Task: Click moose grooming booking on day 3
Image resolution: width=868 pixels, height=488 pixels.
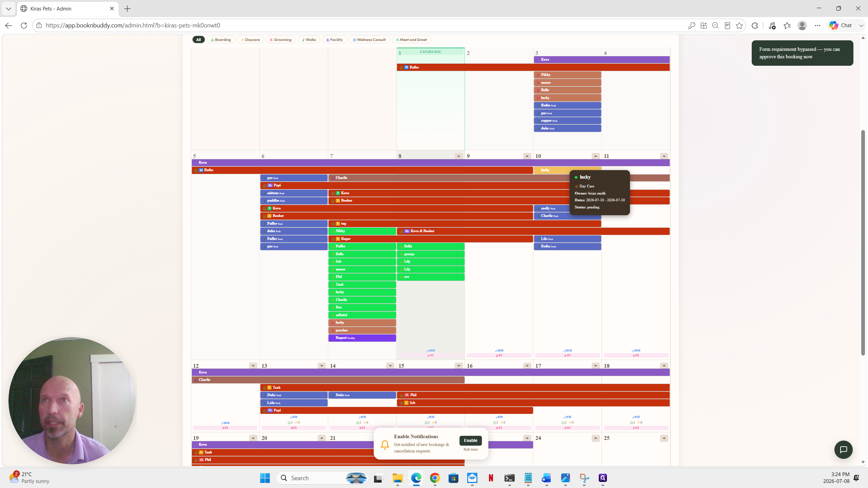Action: pos(567,83)
